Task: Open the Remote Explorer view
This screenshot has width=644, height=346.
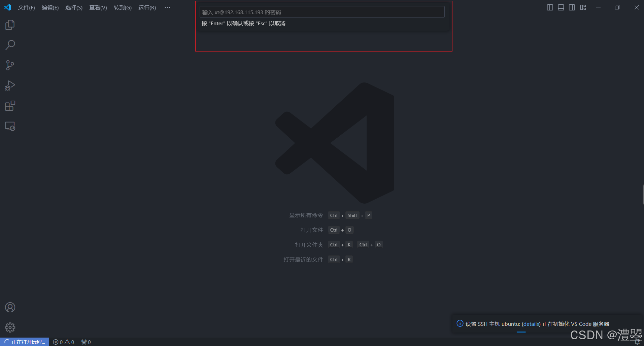Action: point(10,126)
